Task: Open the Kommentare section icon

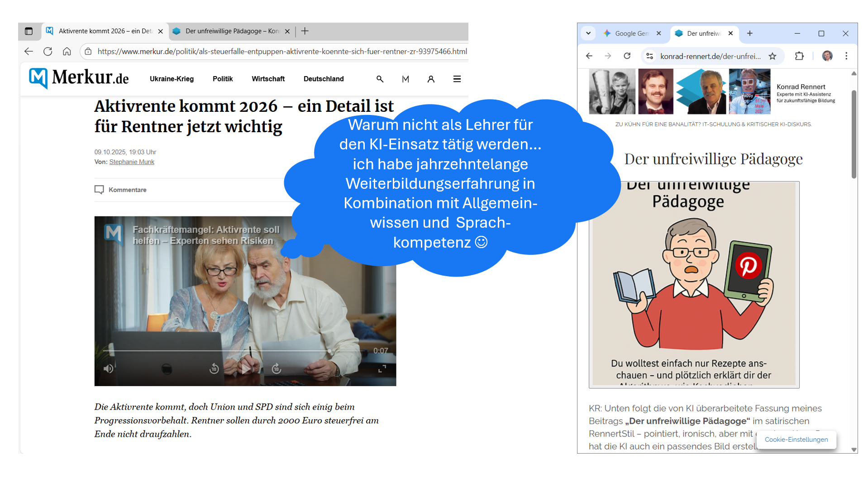Action: (99, 190)
